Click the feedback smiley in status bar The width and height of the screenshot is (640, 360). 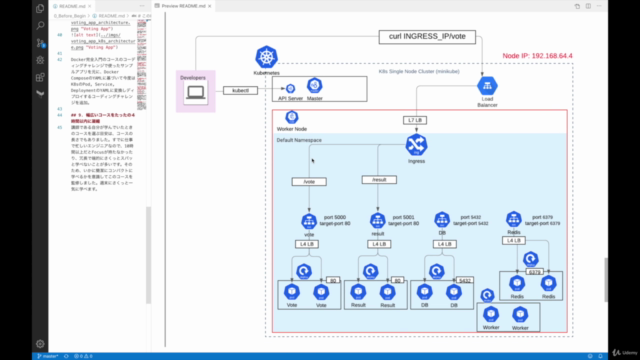[590, 356]
